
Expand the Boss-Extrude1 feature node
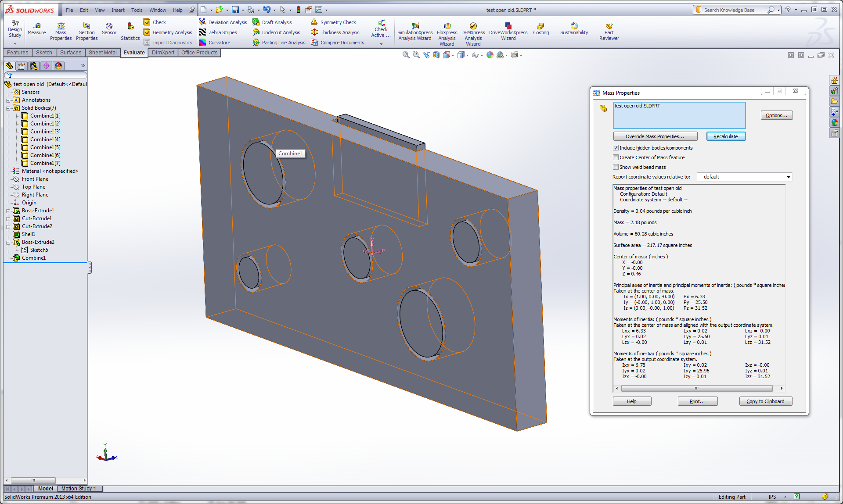point(8,211)
